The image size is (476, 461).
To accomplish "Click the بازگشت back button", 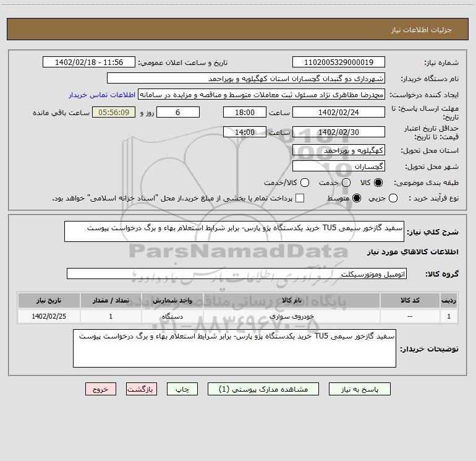I will 142,389.
